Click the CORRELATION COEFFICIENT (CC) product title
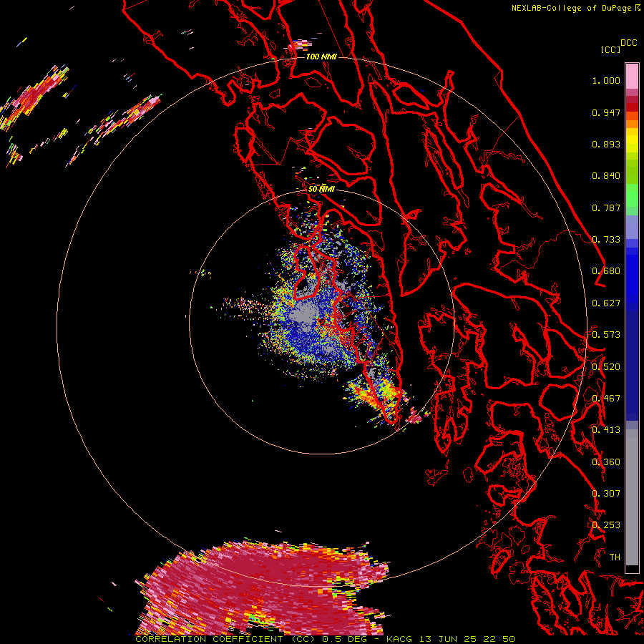The width and height of the screenshot is (644, 644). click(225, 639)
